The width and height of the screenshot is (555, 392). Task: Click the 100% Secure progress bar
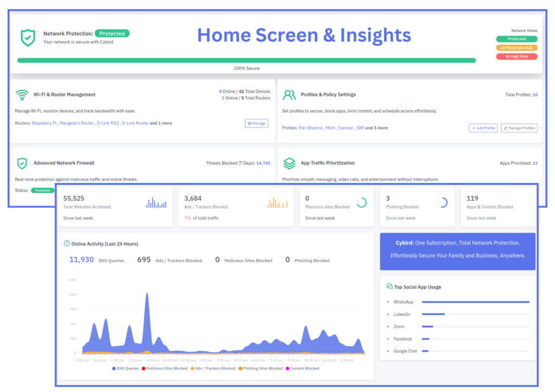coord(247,61)
